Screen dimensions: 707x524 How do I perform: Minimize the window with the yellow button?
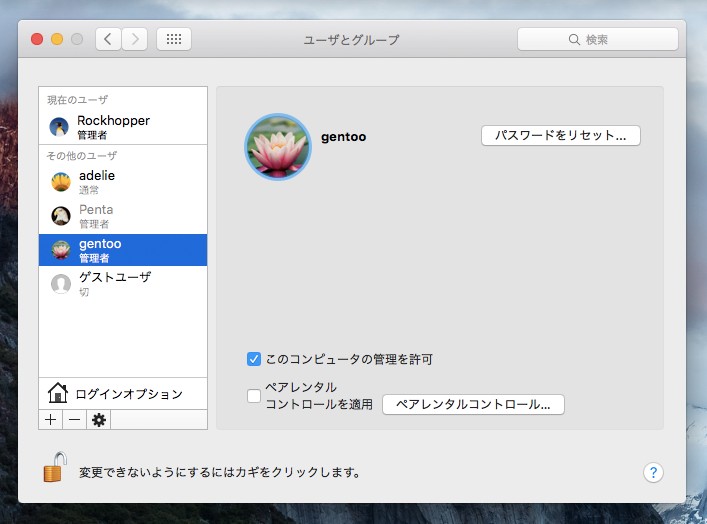pyautogui.click(x=57, y=39)
